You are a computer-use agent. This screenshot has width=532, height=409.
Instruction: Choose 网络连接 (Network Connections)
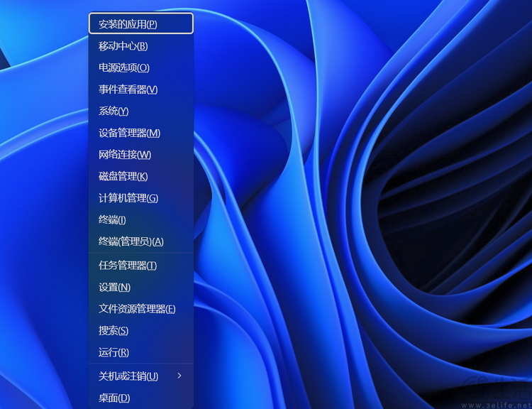[x=125, y=155]
